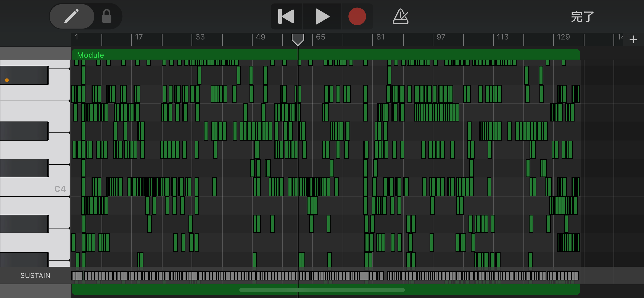Screen dimensions: 644x298
Task: Start recording with the red button
Action: [357, 16]
